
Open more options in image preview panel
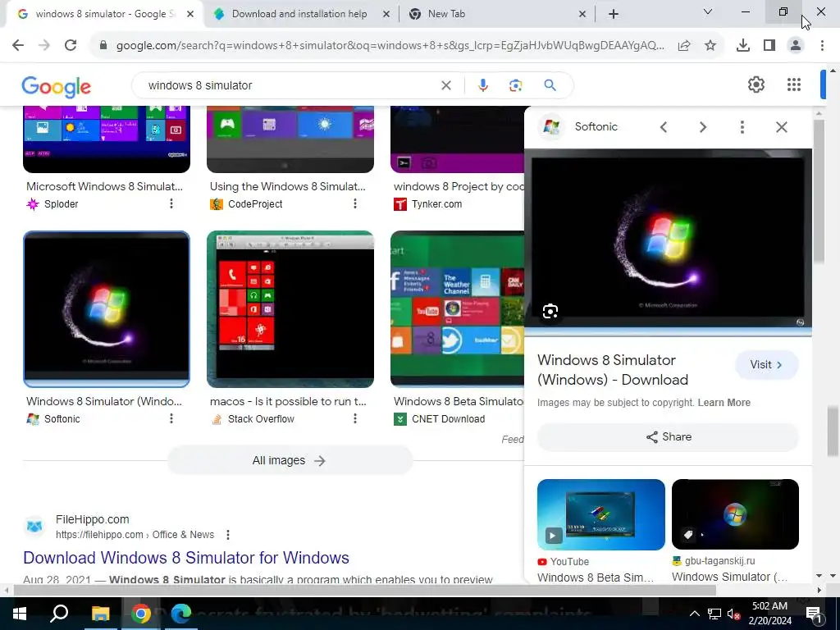(742, 127)
